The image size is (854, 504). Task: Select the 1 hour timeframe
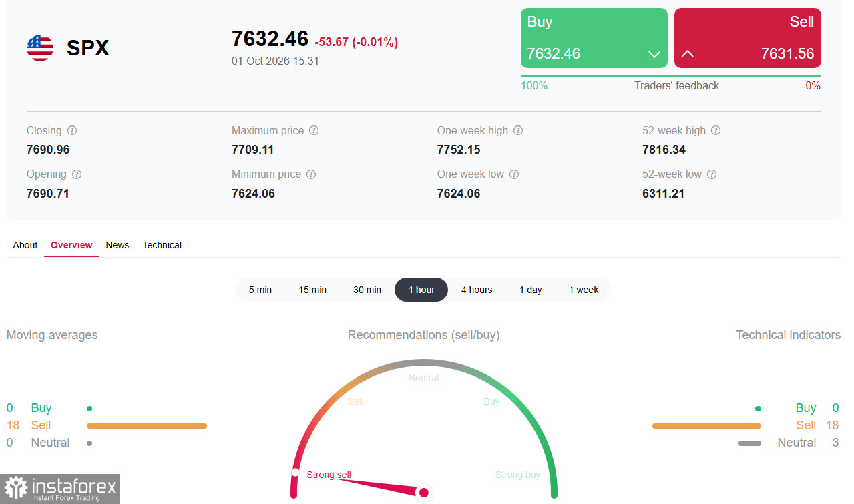tap(421, 290)
